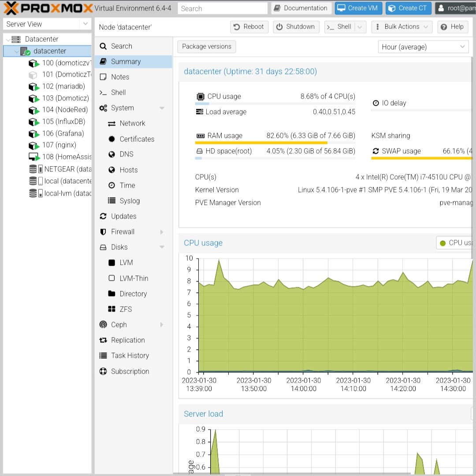Open Time settings
The width and height of the screenshot is (476, 476).
click(133, 186)
